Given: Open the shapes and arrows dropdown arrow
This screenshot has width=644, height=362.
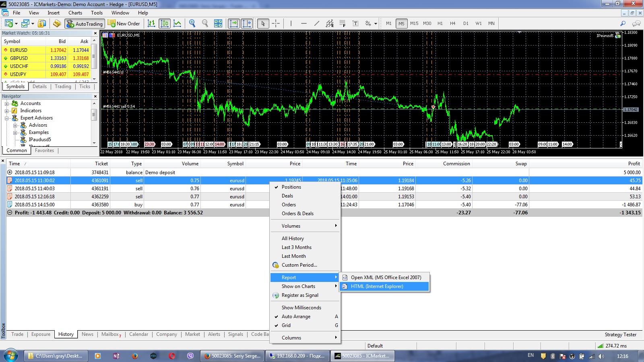Looking at the screenshot, I should (x=376, y=24).
